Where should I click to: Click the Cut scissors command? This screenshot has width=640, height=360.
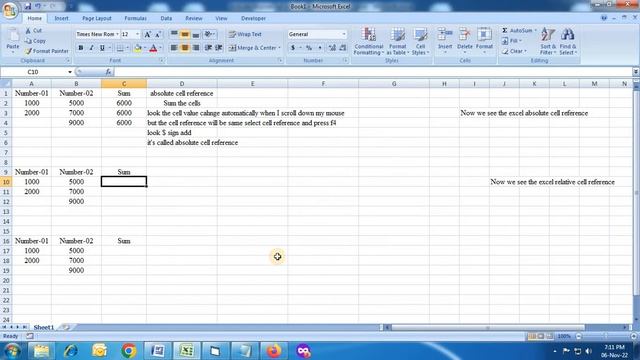[x=33, y=31]
